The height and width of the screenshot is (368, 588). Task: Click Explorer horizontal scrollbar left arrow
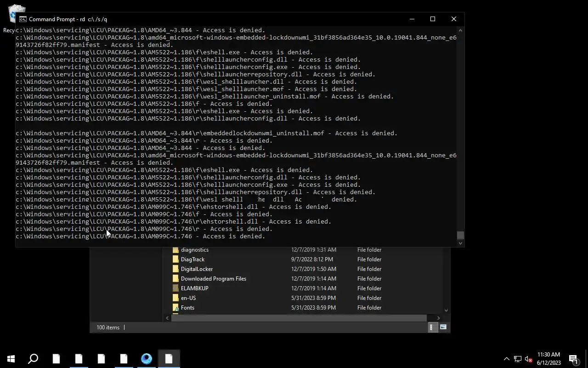click(168, 318)
